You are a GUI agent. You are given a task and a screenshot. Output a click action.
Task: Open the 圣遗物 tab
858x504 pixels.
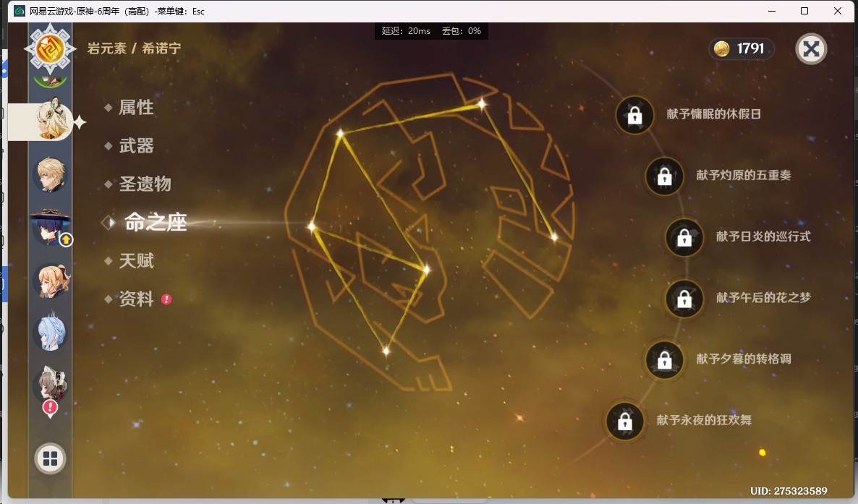tap(145, 184)
